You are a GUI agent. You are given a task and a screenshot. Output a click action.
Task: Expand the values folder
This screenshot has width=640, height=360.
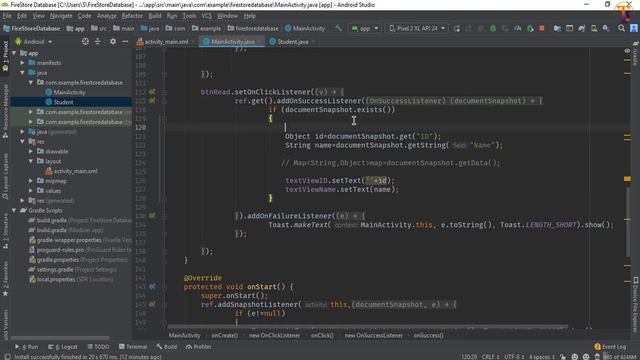click(x=31, y=191)
